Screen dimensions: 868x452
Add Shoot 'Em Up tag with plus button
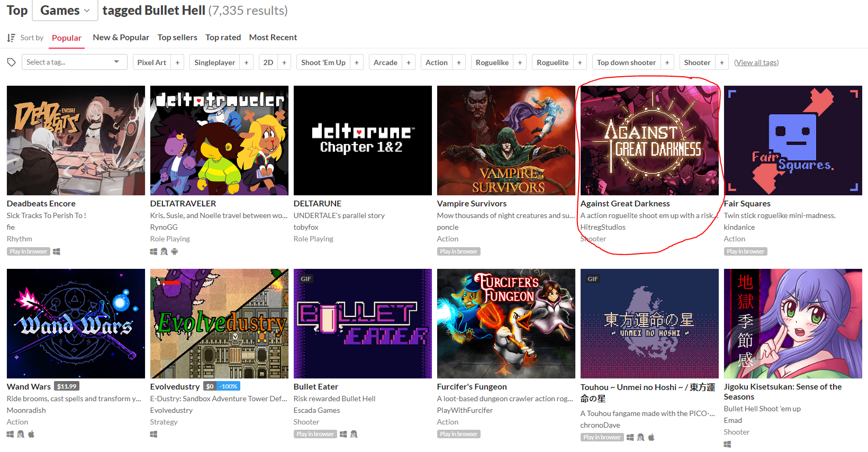[357, 62]
